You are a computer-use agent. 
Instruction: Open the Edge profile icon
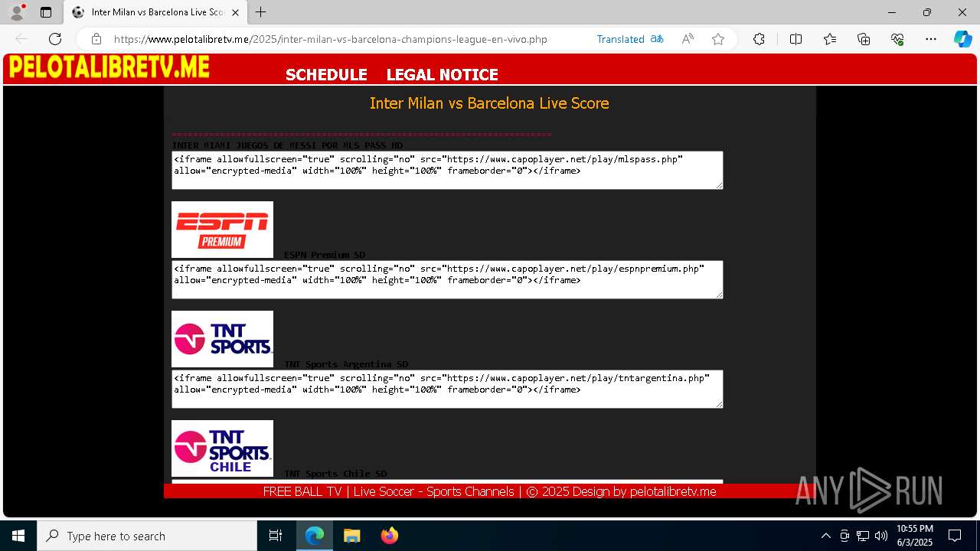pos(17,12)
